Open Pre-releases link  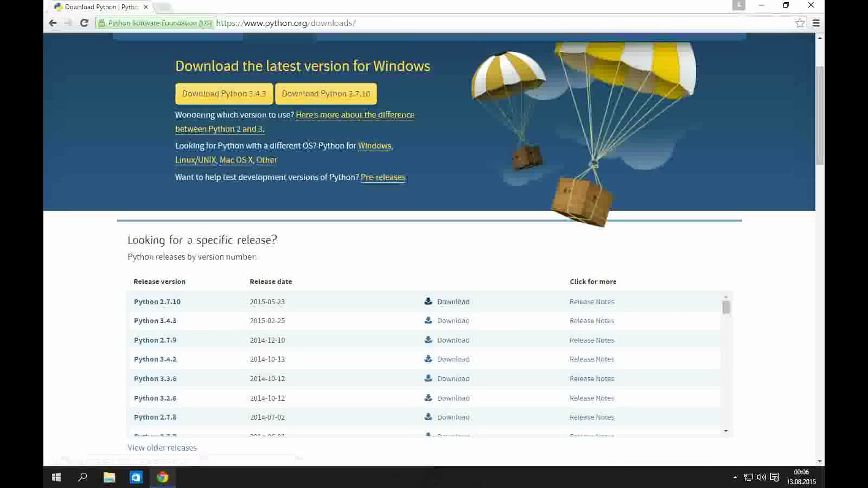(383, 177)
